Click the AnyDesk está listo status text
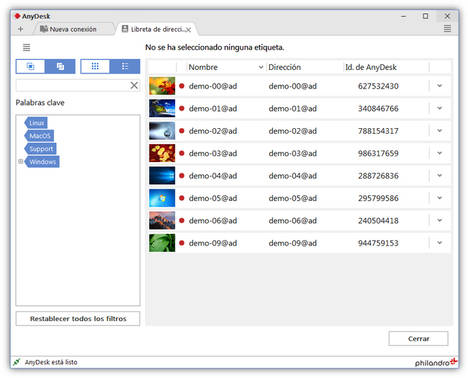This screenshot has height=378, width=468. tap(51, 362)
